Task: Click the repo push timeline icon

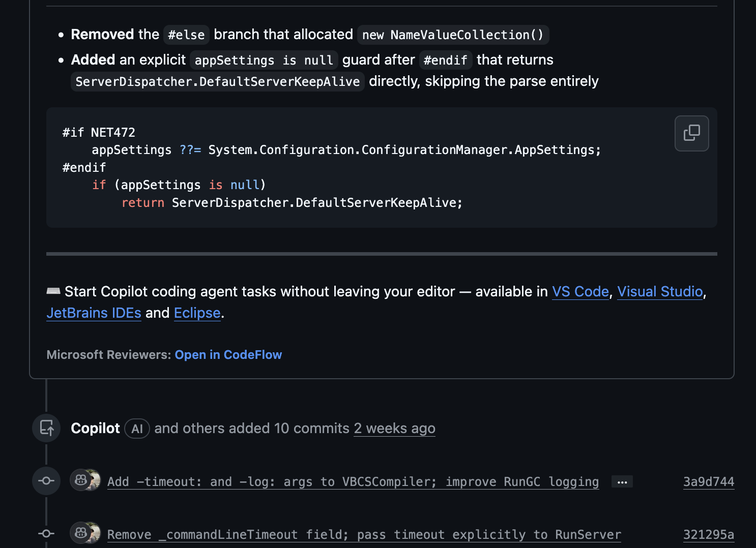Action: pyautogui.click(x=46, y=428)
